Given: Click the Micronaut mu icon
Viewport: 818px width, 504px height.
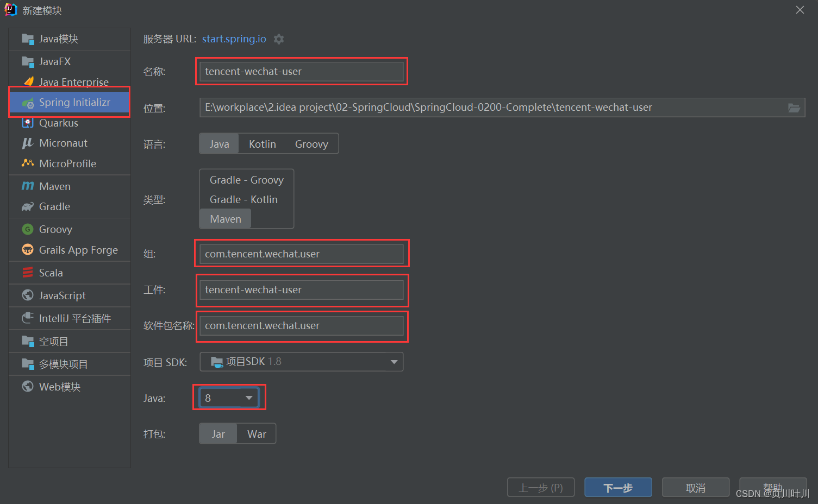Looking at the screenshot, I should click(x=28, y=143).
